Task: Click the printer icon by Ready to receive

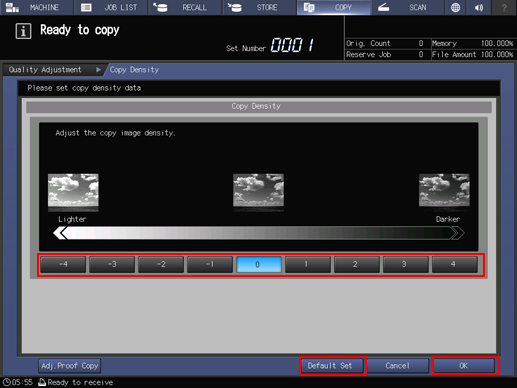Action: tap(42, 382)
